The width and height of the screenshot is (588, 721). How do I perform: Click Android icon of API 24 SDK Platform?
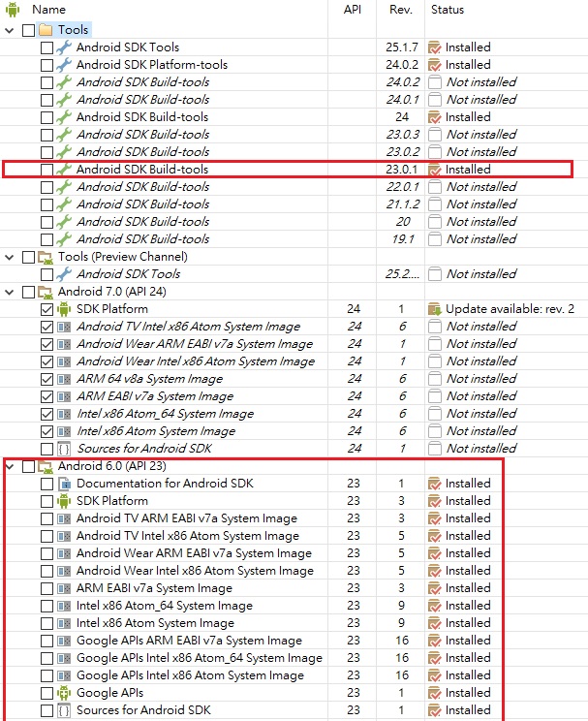click(x=64, y=309)
